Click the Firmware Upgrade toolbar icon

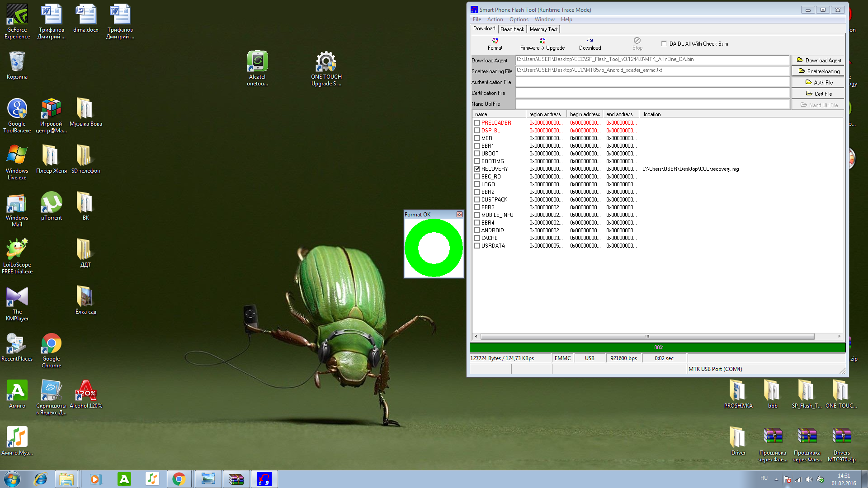click(542, 43)
